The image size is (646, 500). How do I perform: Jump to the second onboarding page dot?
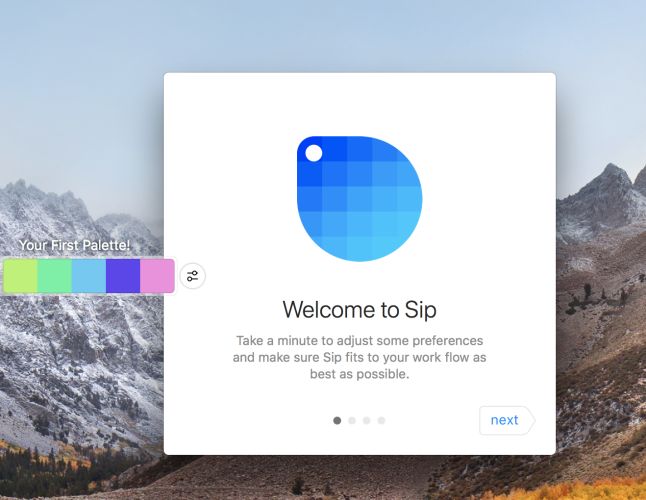pyautogui.click(x=352, y=421)
